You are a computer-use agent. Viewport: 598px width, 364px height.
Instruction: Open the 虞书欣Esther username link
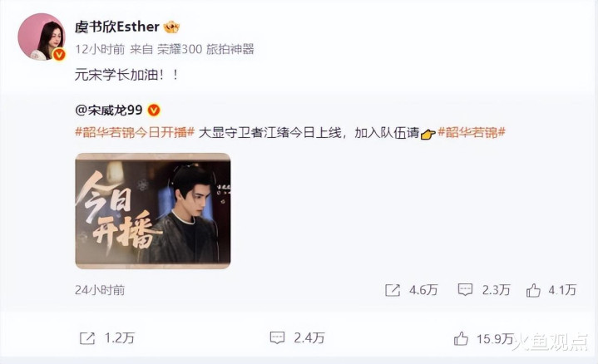tap(117, 27)
